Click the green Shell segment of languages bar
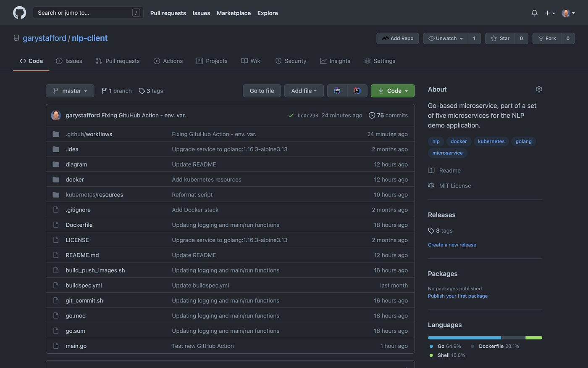The height and width of the screenshot is (368, 588). click(x=534, y=338)
